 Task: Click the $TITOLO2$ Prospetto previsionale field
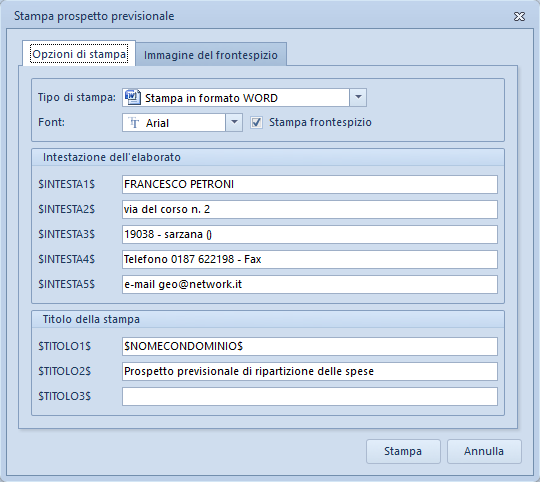[310, 371]
